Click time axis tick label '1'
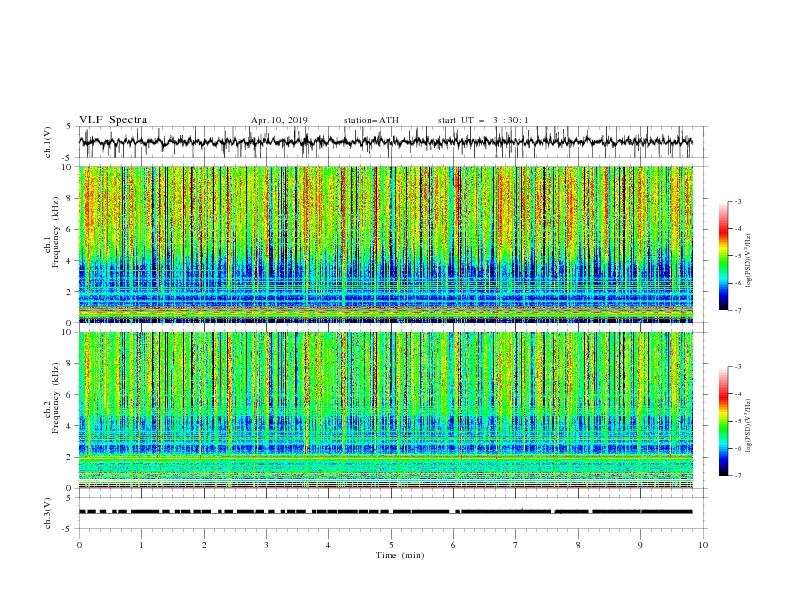The image size is (792, 612). [141, 545]
